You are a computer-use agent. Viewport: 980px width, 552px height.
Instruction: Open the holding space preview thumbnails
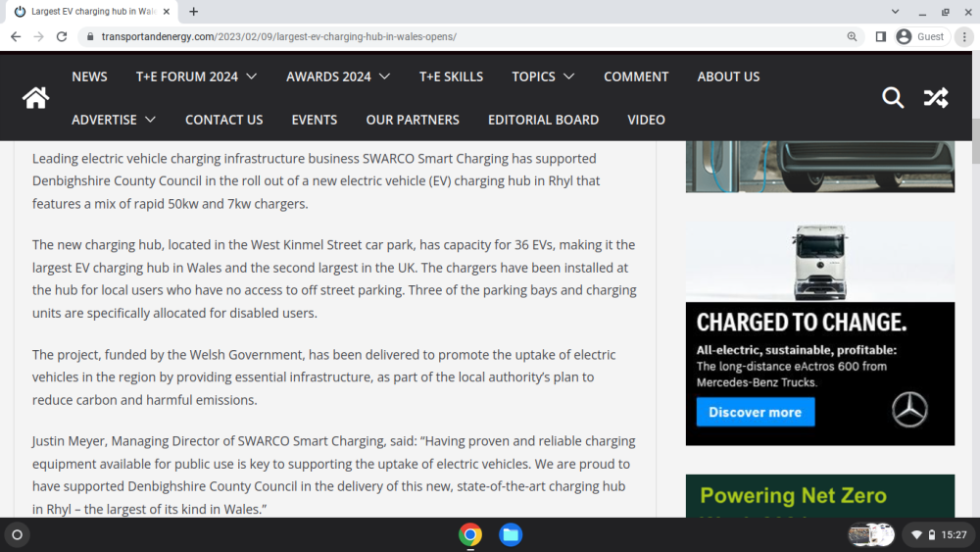coord(871,534)
